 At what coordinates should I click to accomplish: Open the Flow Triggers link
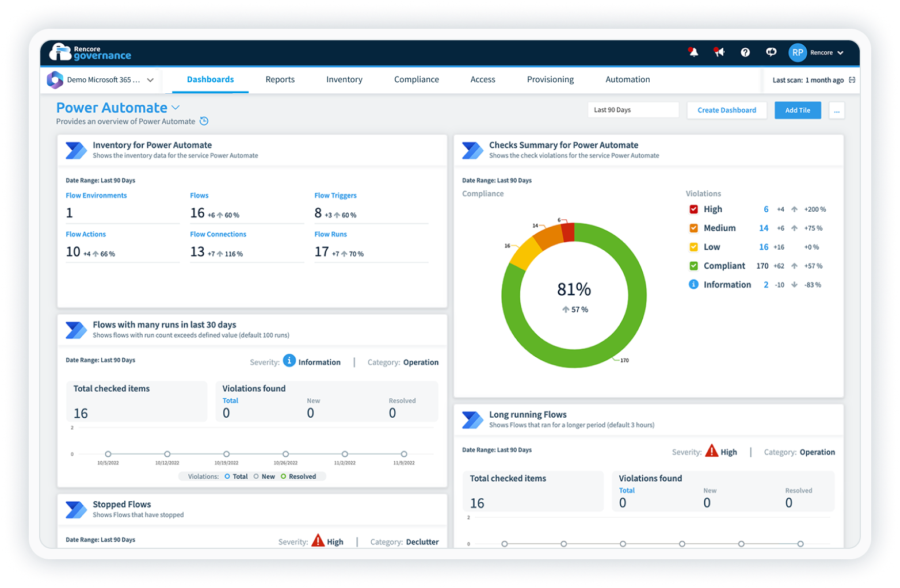tap(335, 196)
